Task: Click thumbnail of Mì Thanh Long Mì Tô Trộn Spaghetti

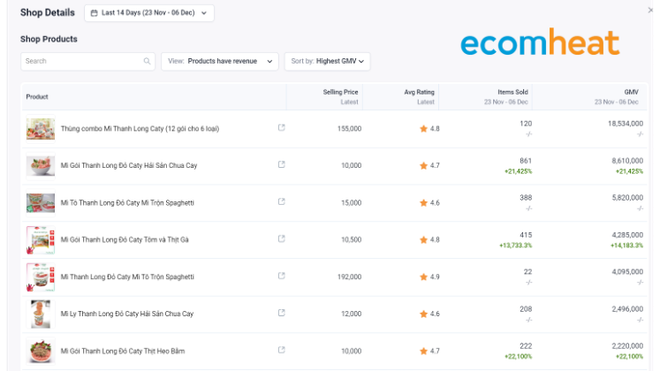Action: [40, 277]
